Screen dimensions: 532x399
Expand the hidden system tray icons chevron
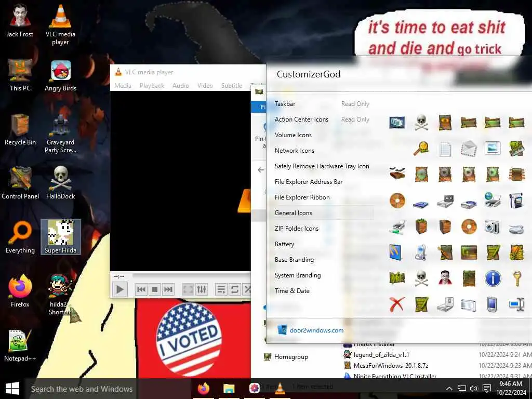[x=449, y=389]
